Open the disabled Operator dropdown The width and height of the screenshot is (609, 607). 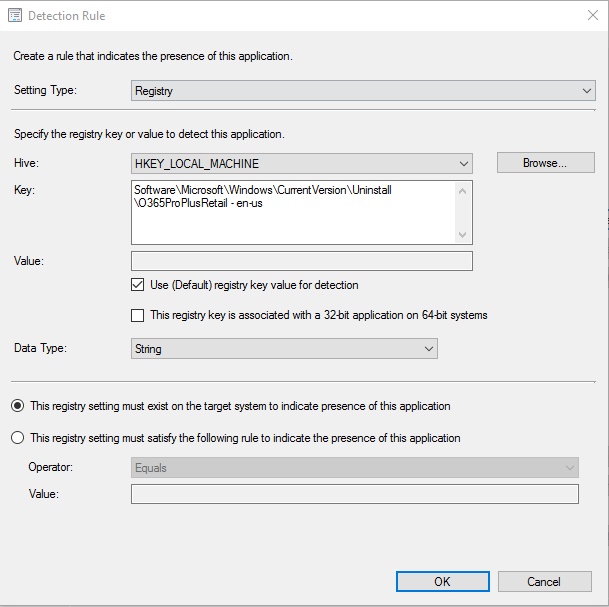coord(355,468)
